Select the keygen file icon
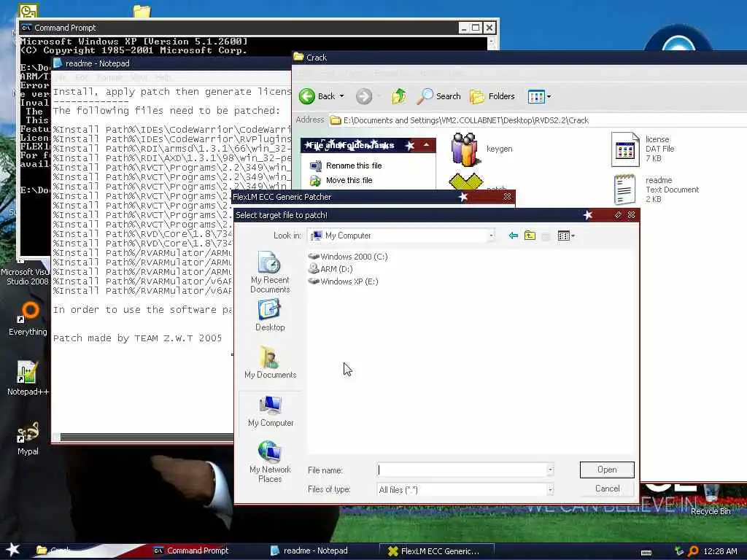 point(465,149)
